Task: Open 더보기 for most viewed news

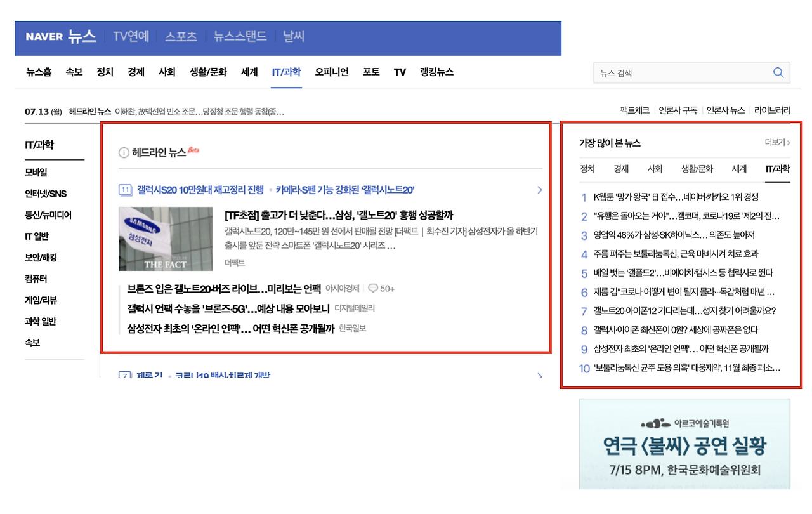Action: click(778, 143)
